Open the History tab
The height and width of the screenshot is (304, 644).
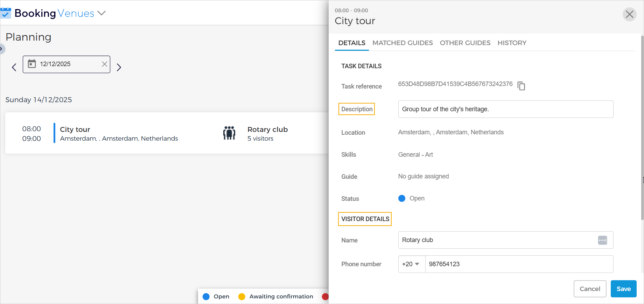(x=512, y=43)
